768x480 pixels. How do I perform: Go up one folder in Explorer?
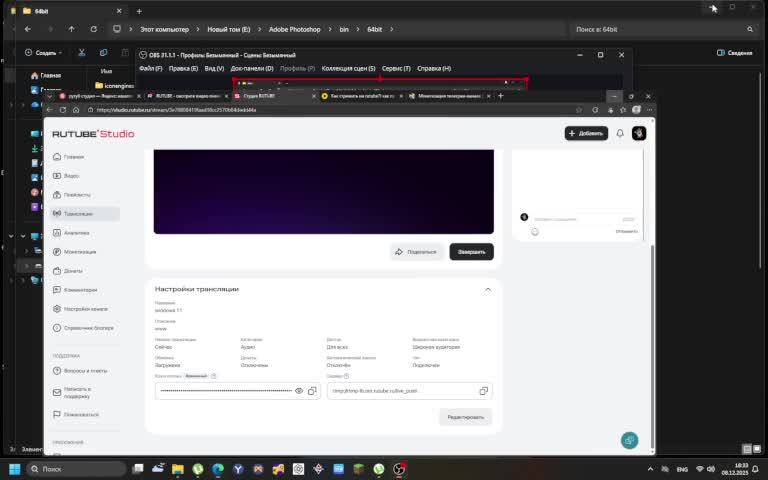pyautogui.click(x=72, y=29)
